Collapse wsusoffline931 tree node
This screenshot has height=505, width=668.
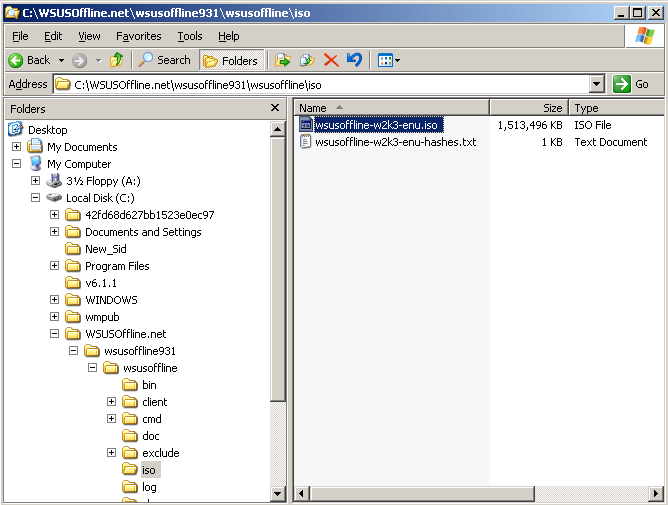tap(73, 351)
